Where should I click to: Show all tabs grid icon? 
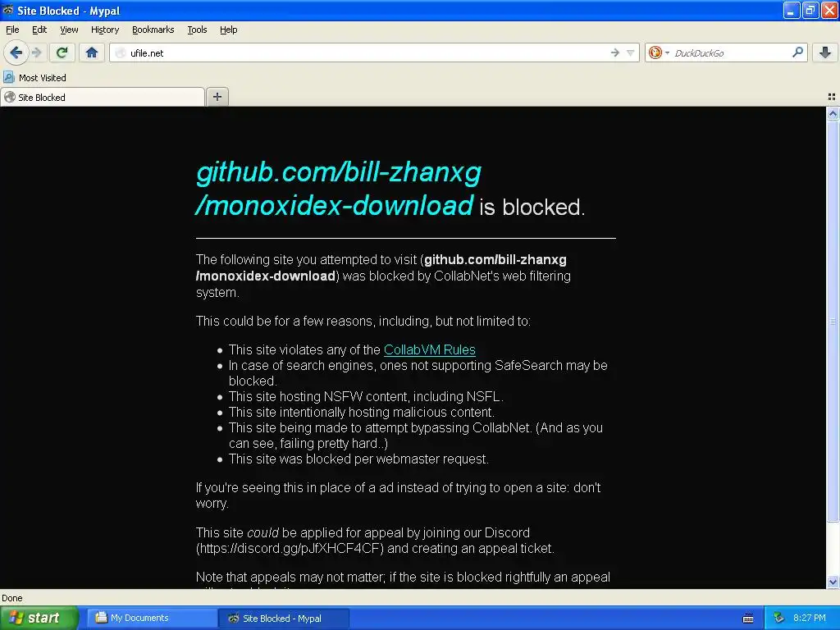coord(832,97)
